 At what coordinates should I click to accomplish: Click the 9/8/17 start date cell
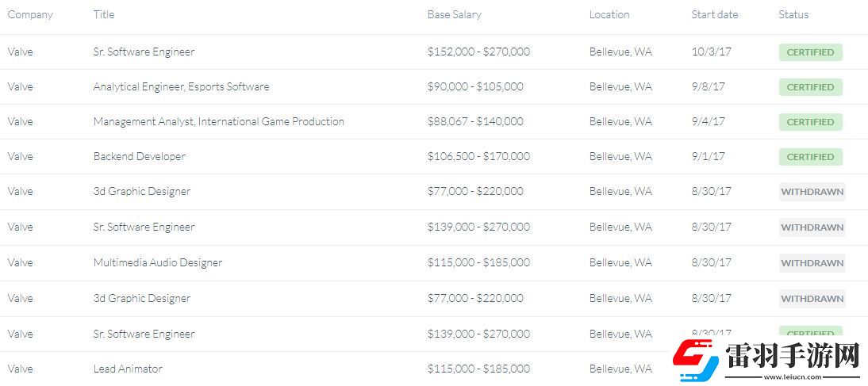[709, 87]
